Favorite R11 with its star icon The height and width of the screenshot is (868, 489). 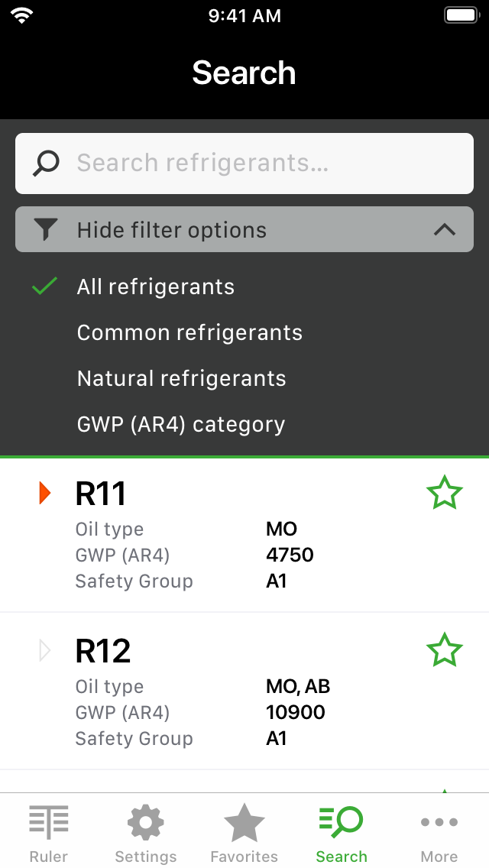click(x=444, y=493)
